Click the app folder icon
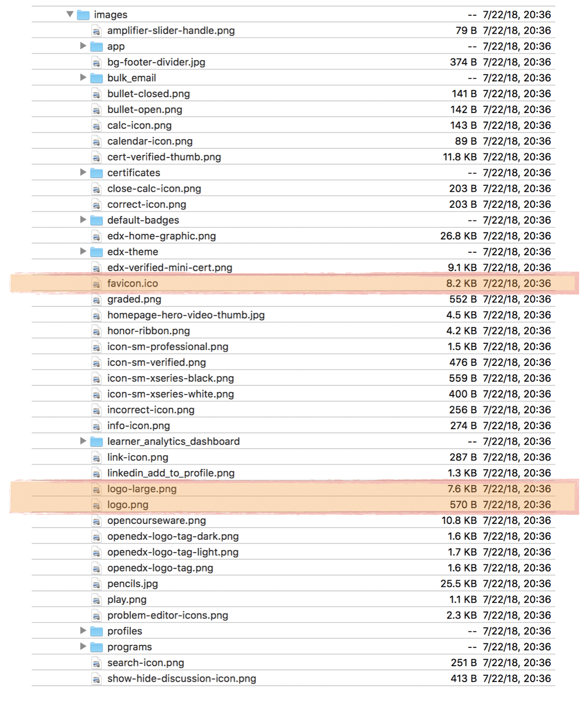 (x=97, y=47)
